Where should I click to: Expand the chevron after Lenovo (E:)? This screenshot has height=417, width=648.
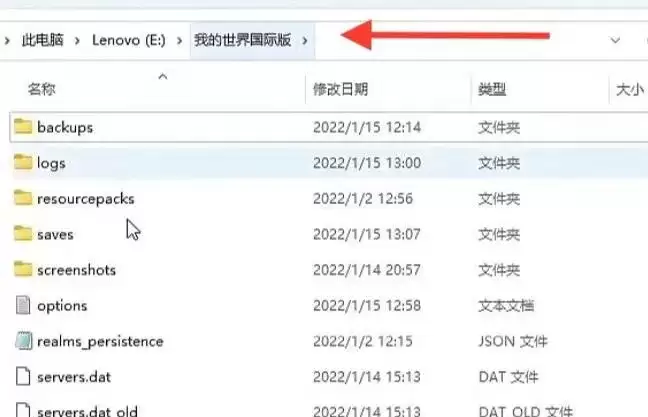179,41
